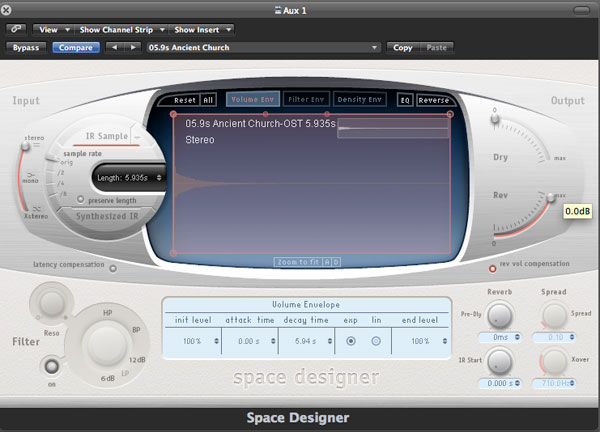
Task: Select lin decay mode
Action: click(x=376, y=341)
